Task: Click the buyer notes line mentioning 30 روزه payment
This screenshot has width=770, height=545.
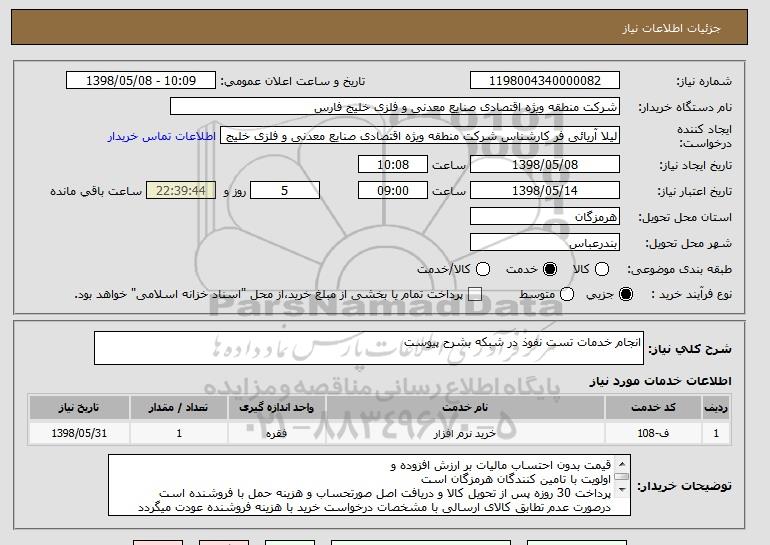Action: [x=385, y=493]
